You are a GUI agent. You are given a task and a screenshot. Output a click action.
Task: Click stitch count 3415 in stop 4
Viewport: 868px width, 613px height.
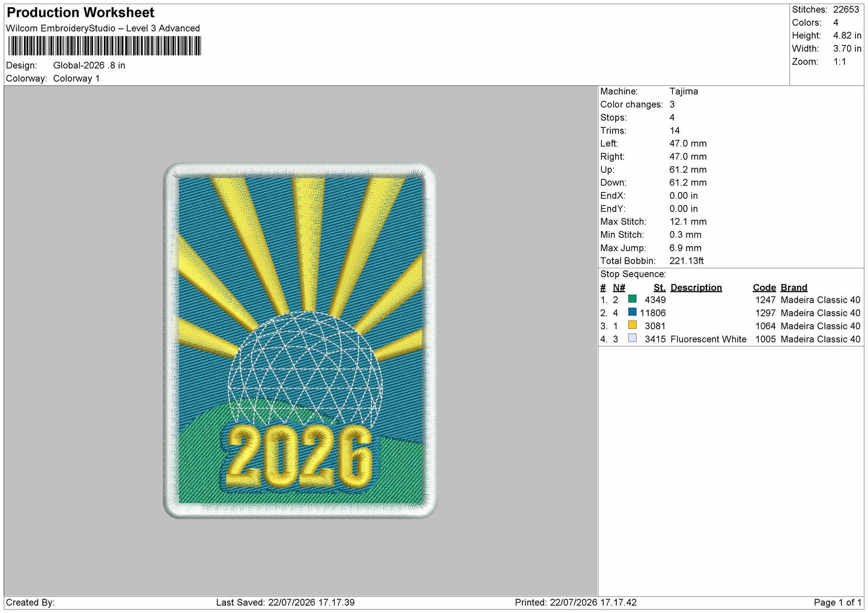655,340
